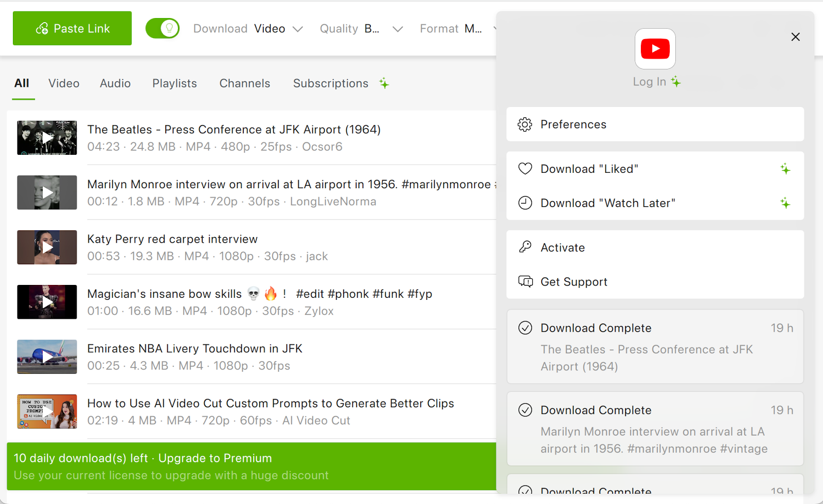Open Get Support
This screenshot has width=823, height=504.
[655, 282]
